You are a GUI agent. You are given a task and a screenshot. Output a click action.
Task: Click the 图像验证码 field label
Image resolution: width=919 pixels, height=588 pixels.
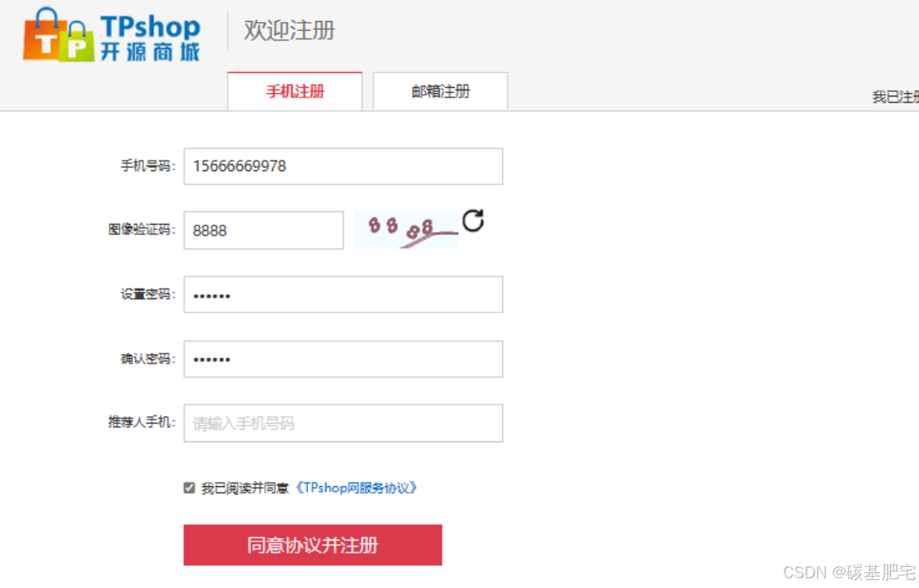[x=142, y=229]
